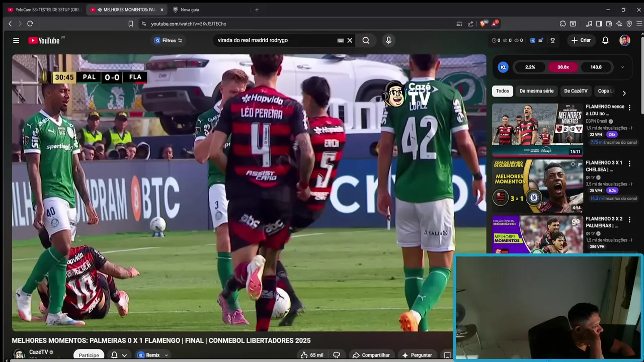Open the CazéTV channel name link
The image size is (644, 362).
(38, 352)
